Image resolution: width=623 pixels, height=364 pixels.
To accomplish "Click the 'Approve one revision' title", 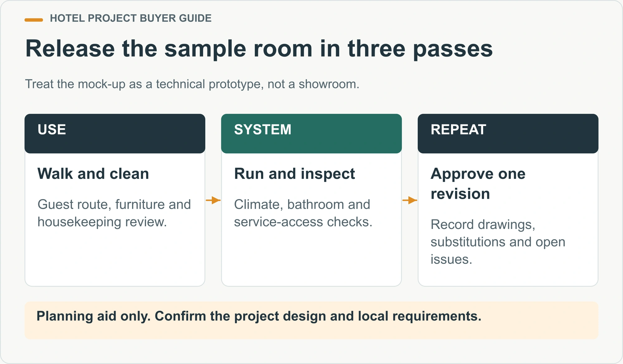I will pos(478,184).
